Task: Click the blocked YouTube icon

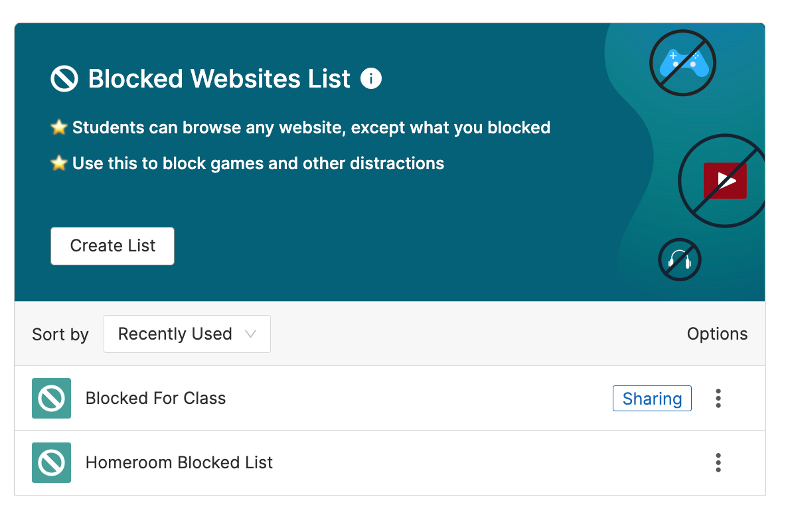Action: 725,179
